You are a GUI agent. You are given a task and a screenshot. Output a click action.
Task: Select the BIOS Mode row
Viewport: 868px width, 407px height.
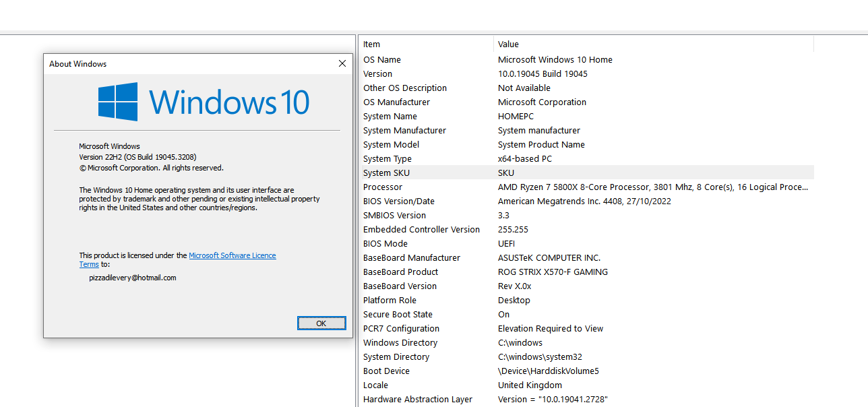(x=586, y=244)
